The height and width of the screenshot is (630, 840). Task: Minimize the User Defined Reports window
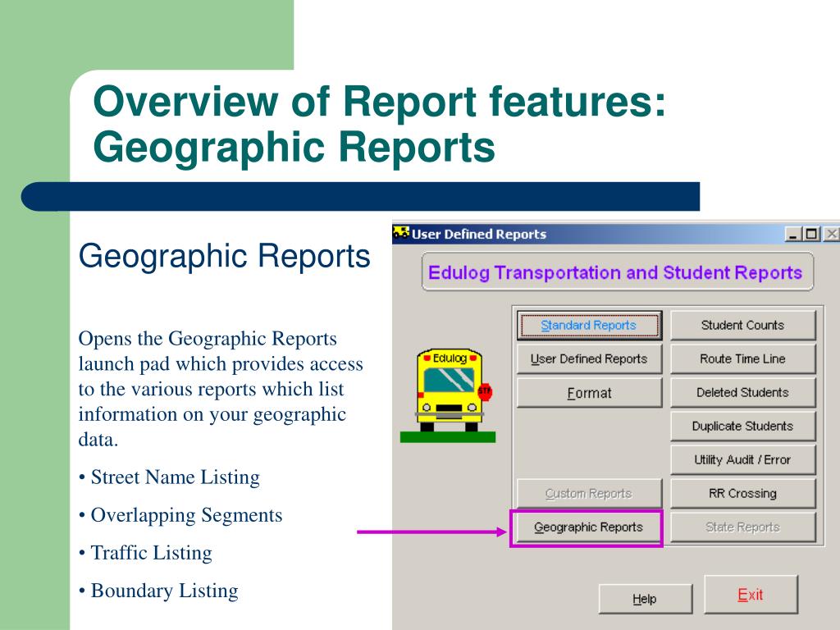click(x=793, y=234)
